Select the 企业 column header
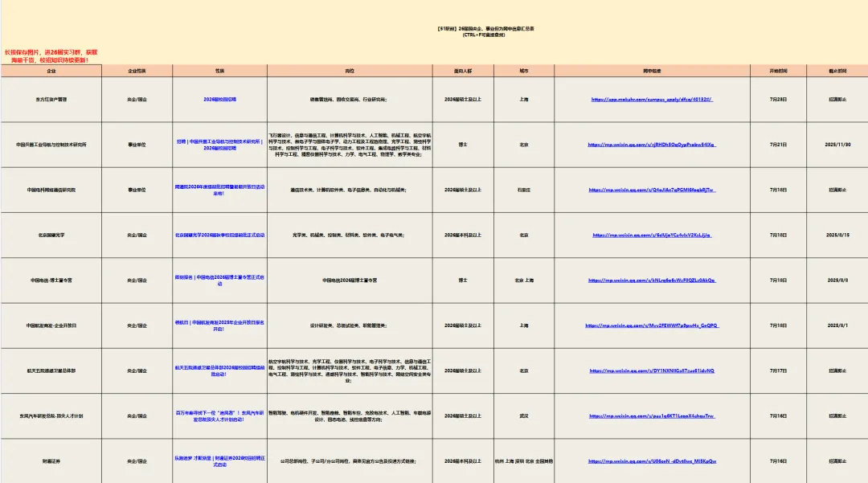This screenshot has height=483, width=868. click(51, 71)
